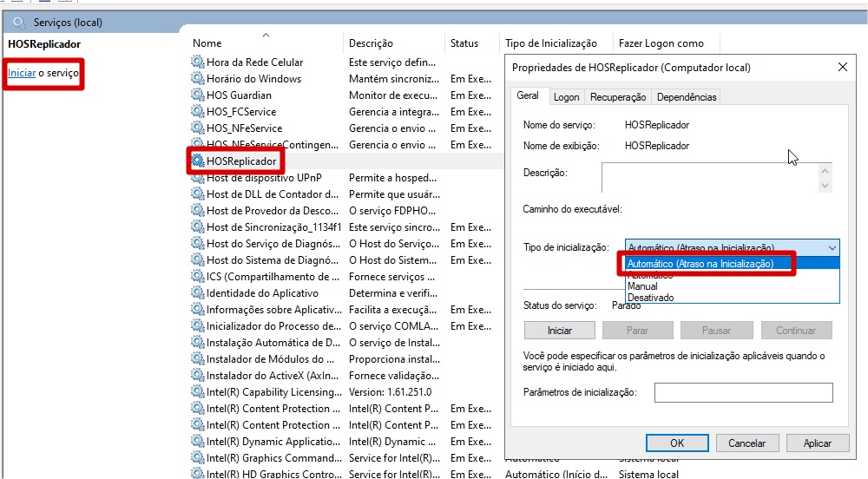Image resolution: width=868 pixels, height=479 pixels.
Task: Click the Horário do Windows service icon
Action: point(198,79)
